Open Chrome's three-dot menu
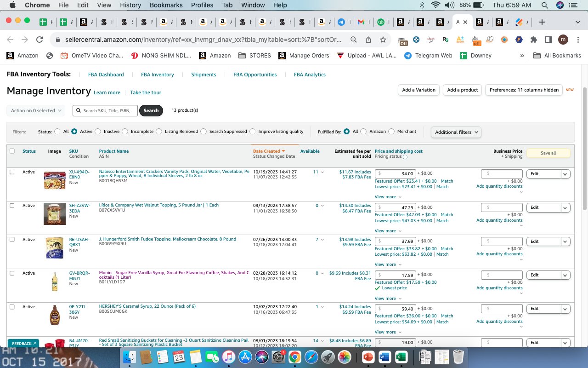The image size is (588, 368). (577, 40)
